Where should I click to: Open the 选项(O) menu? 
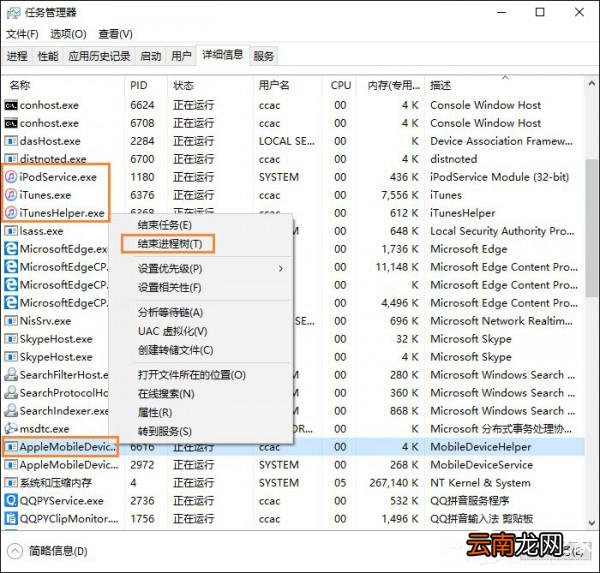68,34
